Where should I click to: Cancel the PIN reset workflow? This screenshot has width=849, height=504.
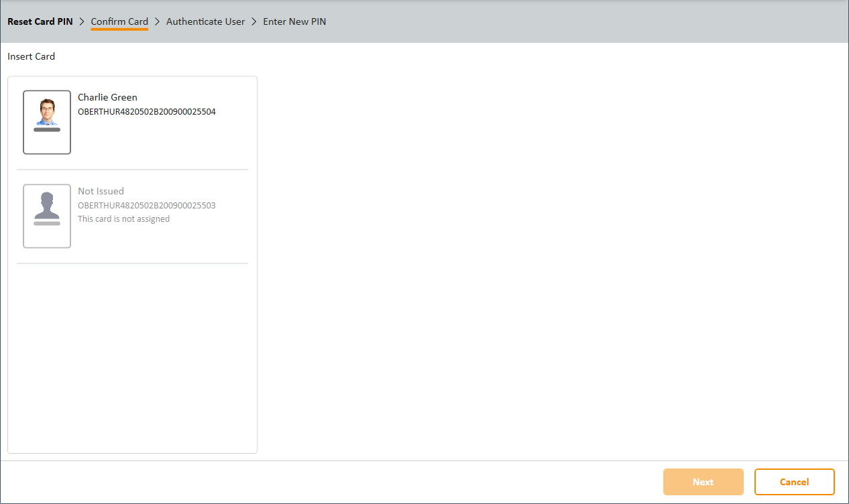(x=794, y=482)
